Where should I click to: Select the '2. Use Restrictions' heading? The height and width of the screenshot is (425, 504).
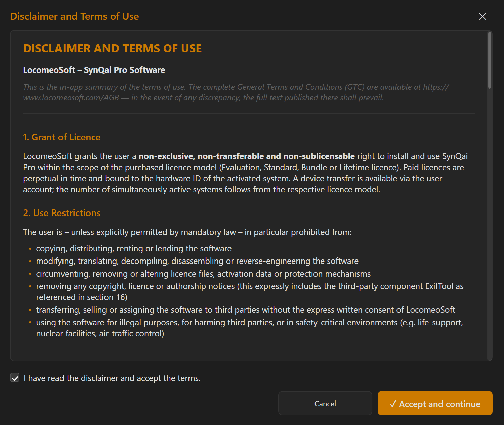tap(62, 213)
